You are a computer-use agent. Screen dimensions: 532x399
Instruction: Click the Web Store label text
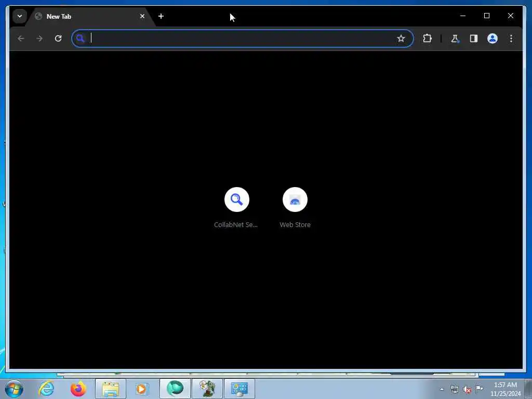(x=295, y=224)
